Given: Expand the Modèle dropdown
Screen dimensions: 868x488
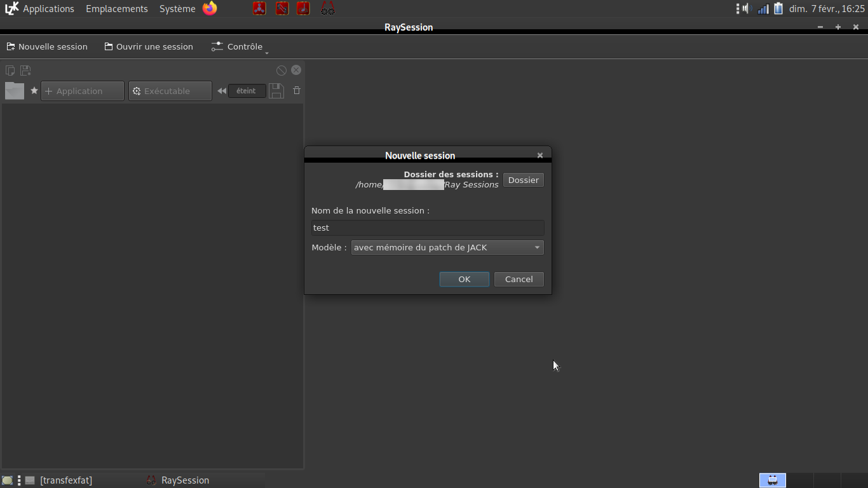Looking at the screenshot, I should pos(447,248).
